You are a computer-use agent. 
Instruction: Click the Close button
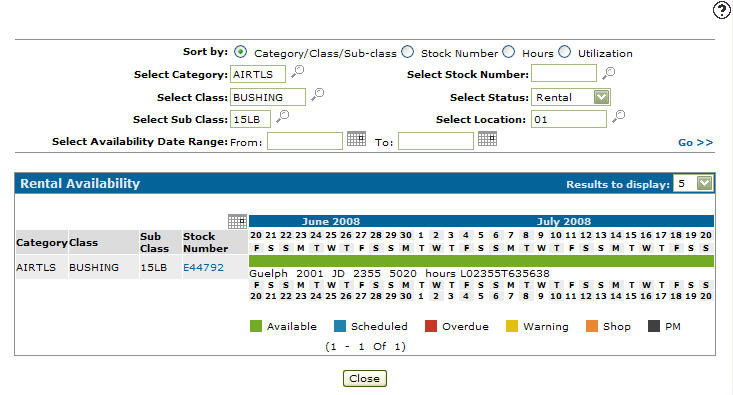[365, 378]
